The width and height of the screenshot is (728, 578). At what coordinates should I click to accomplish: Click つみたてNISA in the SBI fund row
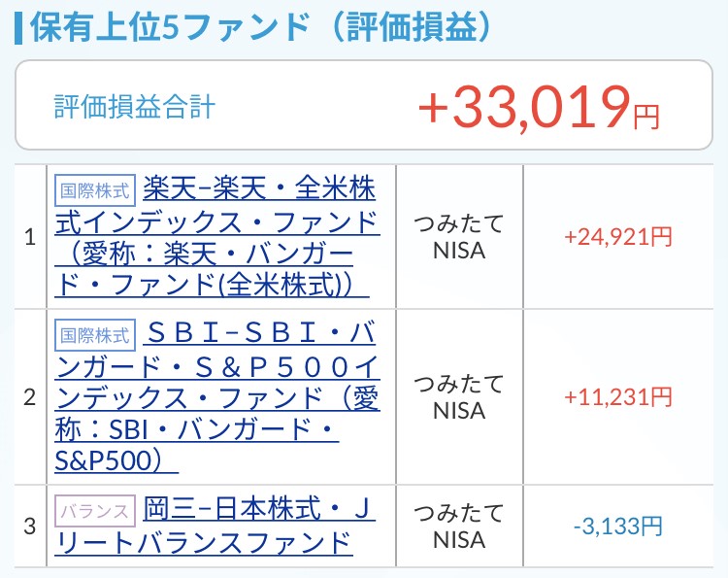458,396
